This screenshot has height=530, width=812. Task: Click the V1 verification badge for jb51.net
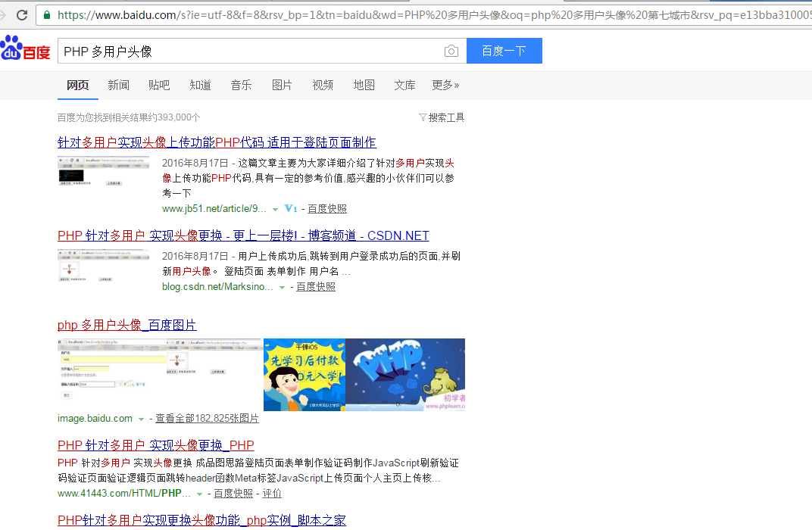coord(291,208)
